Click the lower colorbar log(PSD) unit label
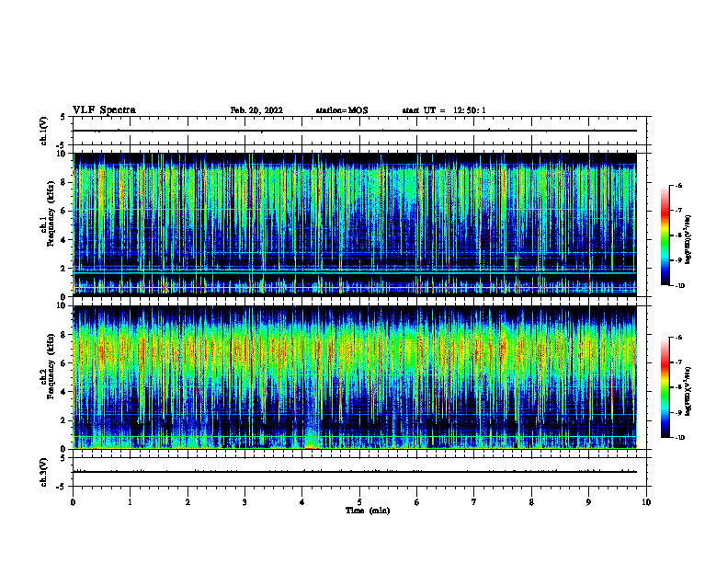Viewport: 728px width, 563px height. [x=688, y=391]
